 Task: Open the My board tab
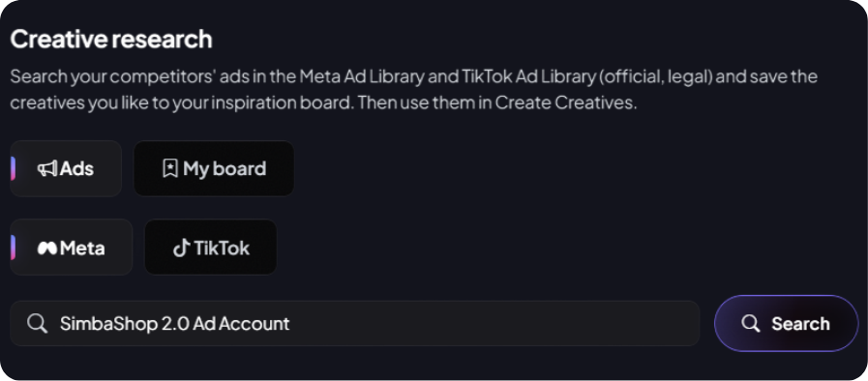(x=214, y=168)
